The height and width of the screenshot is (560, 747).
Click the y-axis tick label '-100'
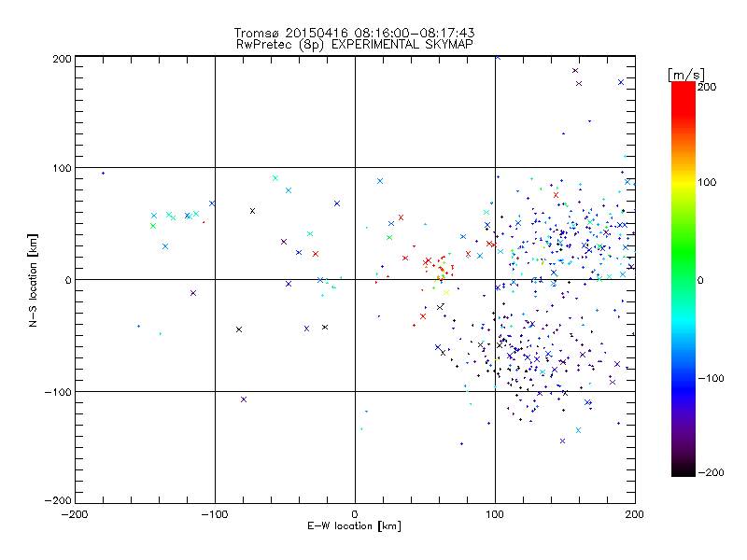click(x=58, y=392)
